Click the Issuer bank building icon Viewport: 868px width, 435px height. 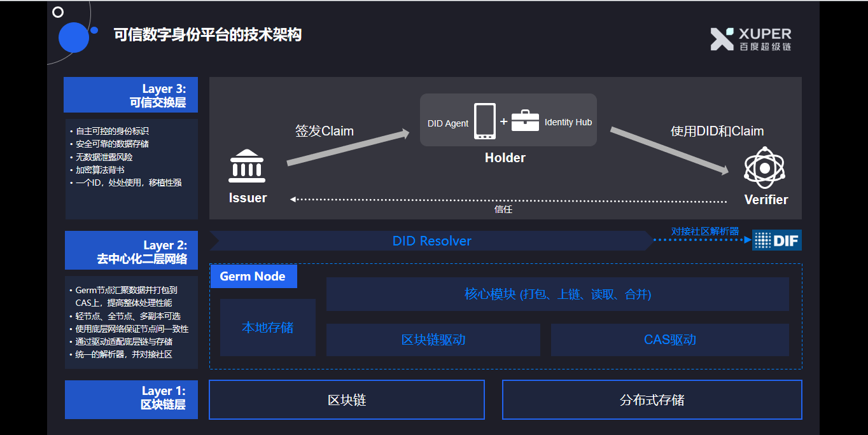[247, 167]
